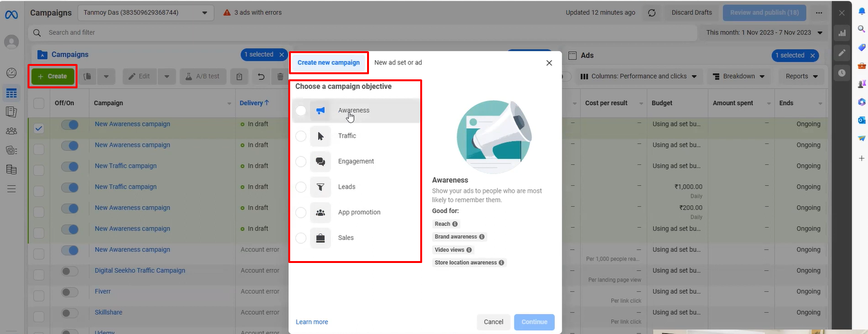The image size is (868, 334).
Task: Open the Learn more link
Action: [x=312, y=322]
